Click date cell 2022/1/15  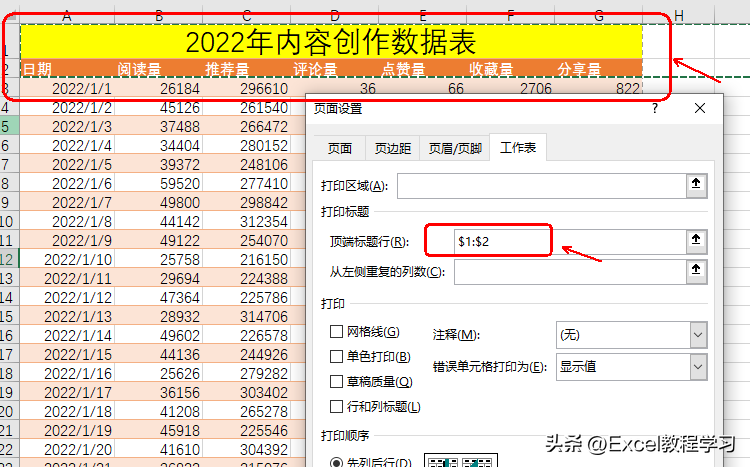pos(67,354)
